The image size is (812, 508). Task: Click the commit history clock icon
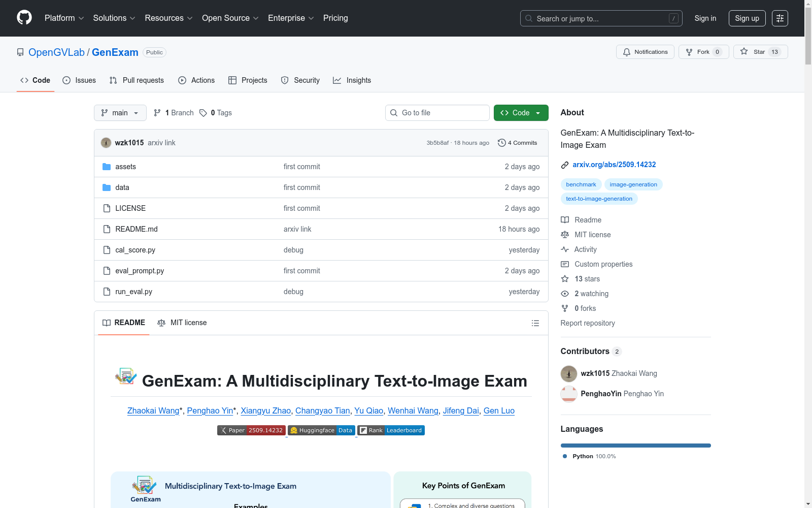point(502,143)
